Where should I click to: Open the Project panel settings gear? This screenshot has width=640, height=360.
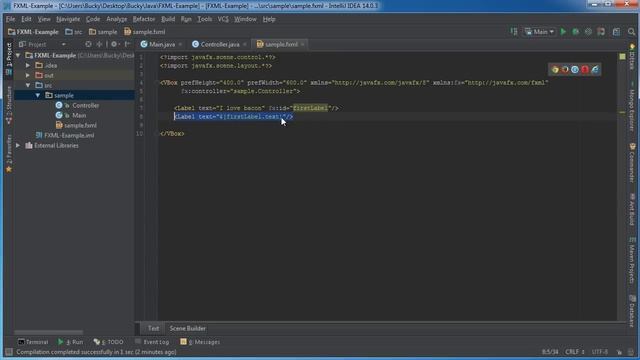[114, 44]
